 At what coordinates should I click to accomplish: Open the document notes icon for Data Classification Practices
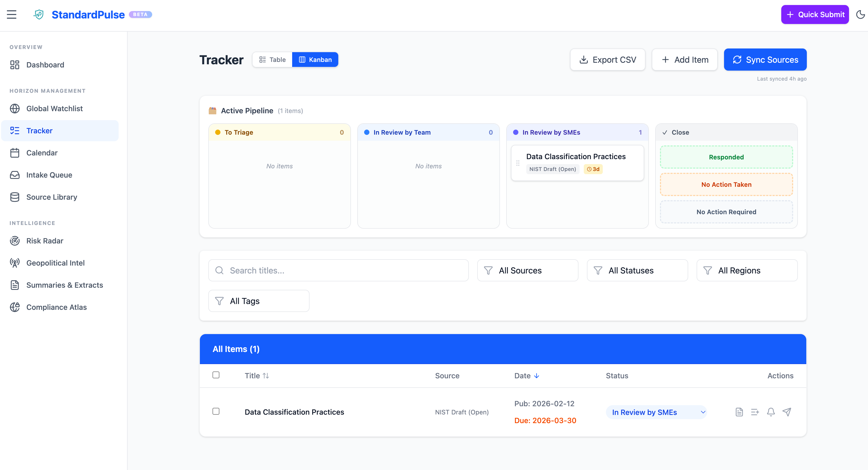739,412
